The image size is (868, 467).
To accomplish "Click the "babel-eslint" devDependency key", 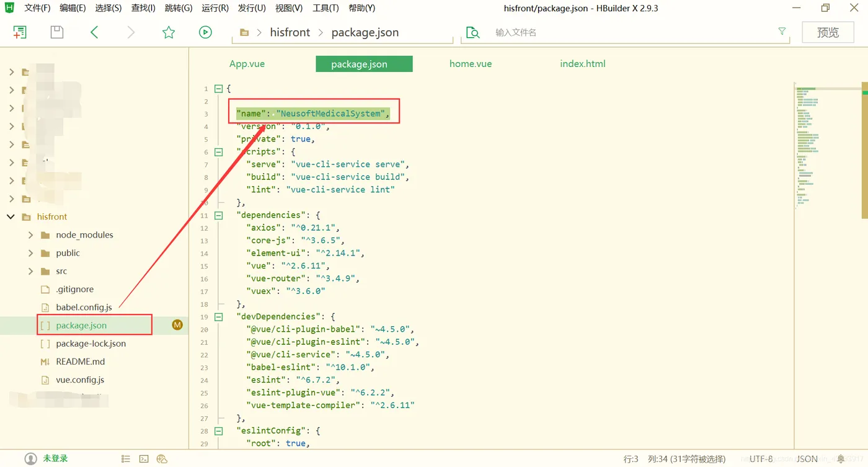I will pos(281,367).
